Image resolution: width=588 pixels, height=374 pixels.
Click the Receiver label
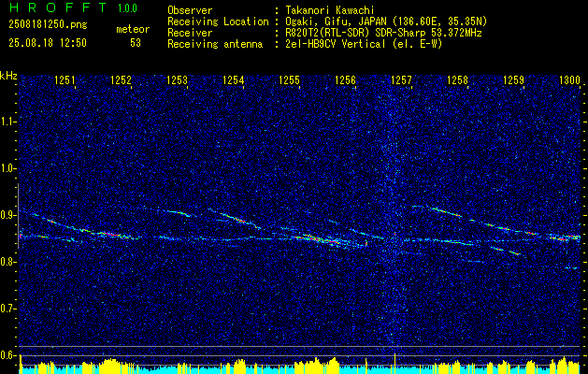tap(190, 33)
